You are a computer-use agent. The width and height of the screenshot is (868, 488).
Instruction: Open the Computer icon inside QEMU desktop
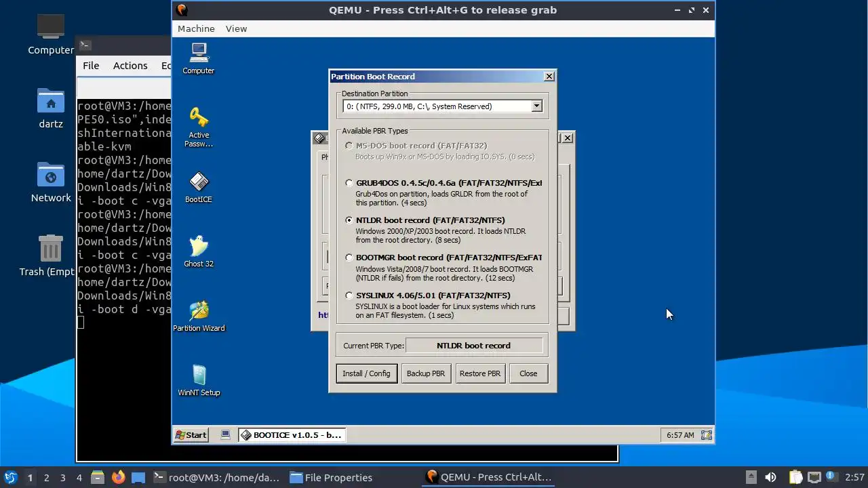(199, 58)
